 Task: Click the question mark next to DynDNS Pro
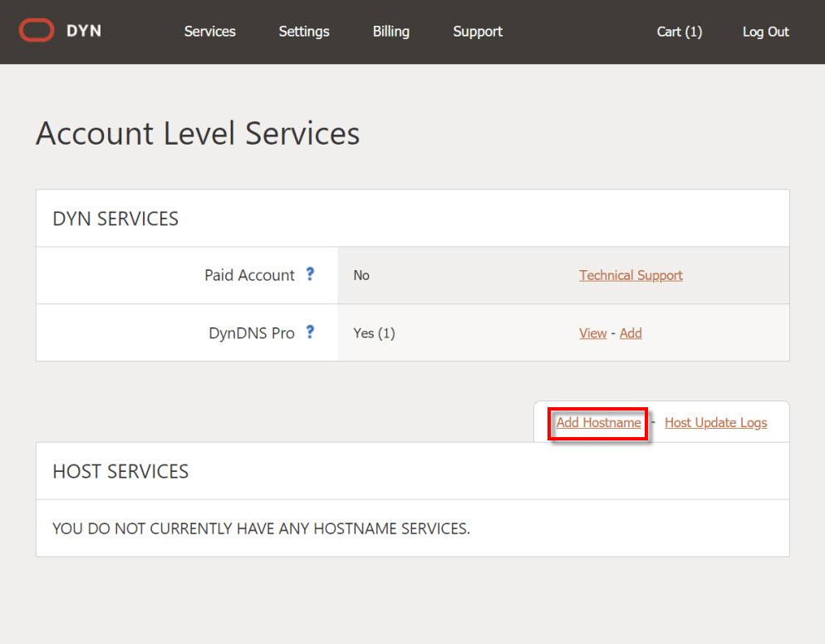[x=310, y=332]
